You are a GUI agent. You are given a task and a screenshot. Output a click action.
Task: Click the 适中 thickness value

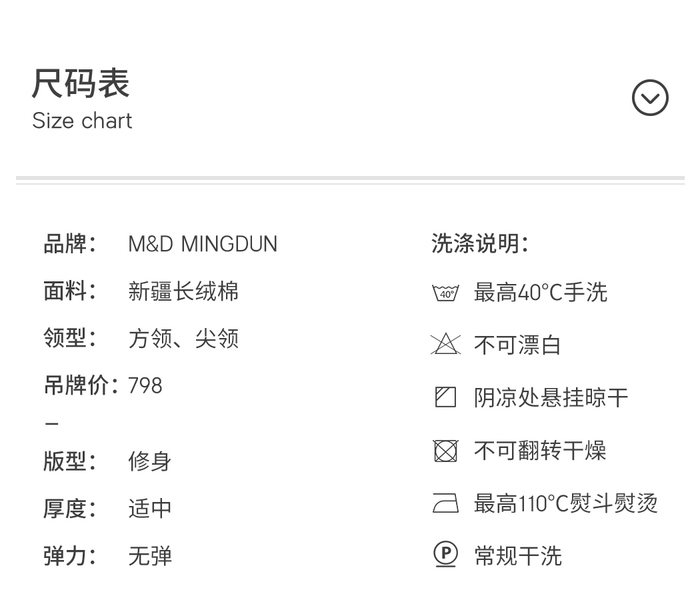(x=150, y=508)
